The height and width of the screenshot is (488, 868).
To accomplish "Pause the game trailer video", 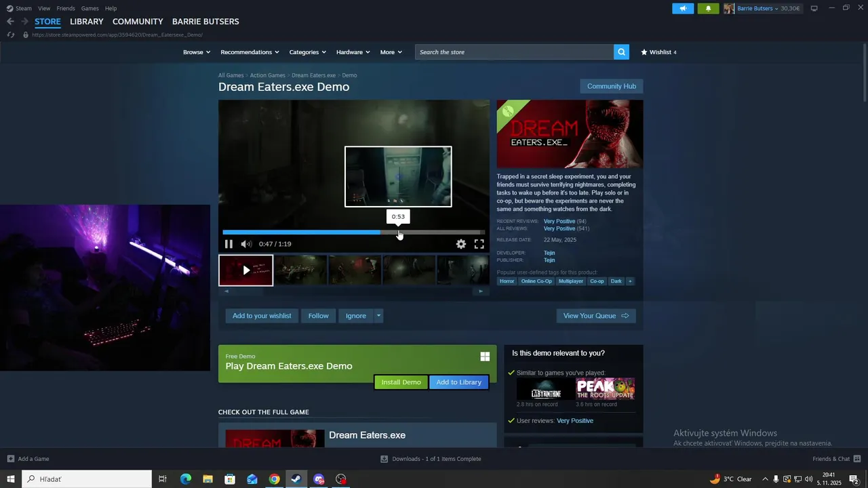I will click(229, 244).
